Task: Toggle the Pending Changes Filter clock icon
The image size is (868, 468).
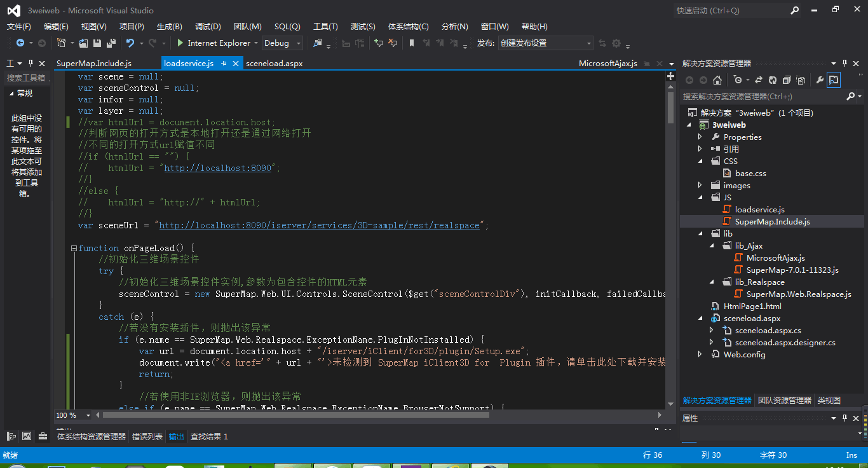Action: pos(737,80)
